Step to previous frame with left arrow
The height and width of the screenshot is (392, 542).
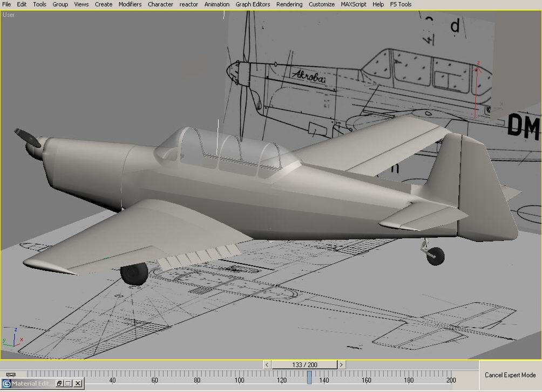tap(267, 365)
